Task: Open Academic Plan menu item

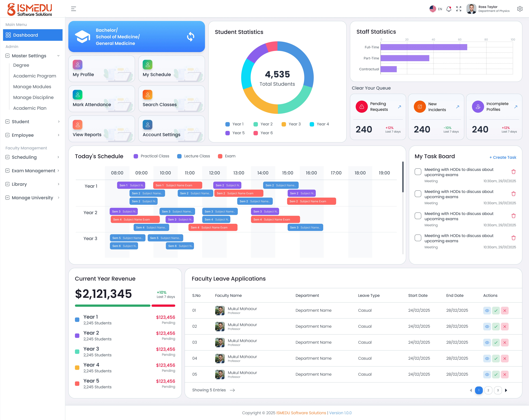Action: coord(30,108)
